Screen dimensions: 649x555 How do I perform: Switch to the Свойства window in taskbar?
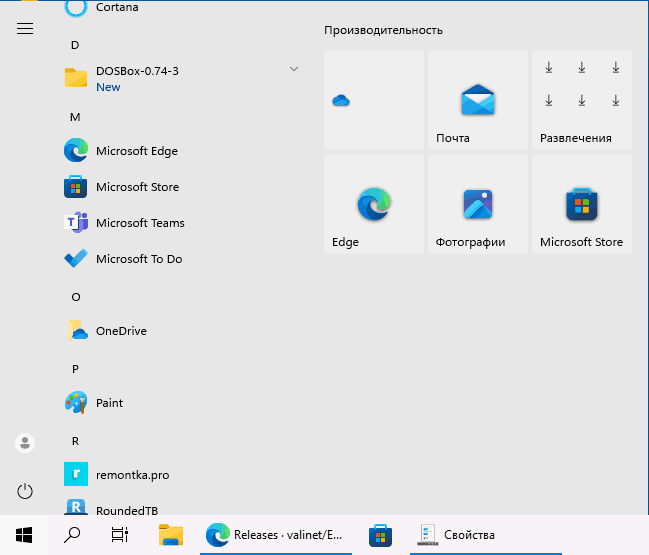(486, 535)
